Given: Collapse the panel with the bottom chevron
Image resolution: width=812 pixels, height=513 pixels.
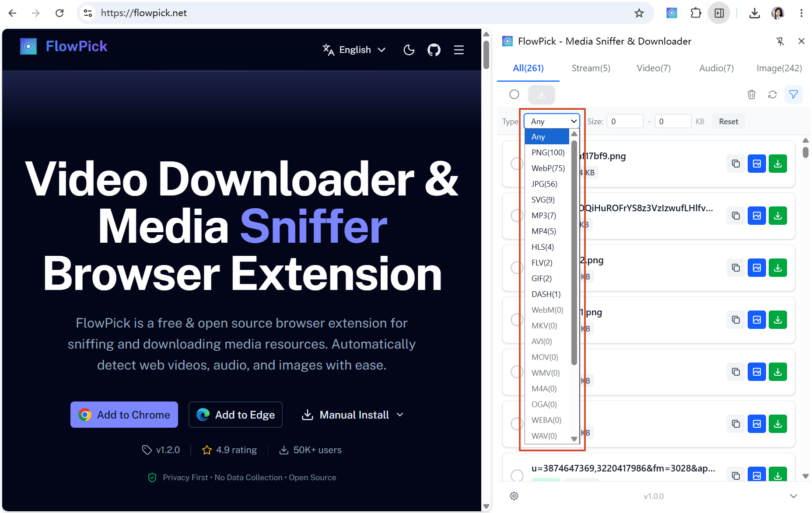Looking at the screenshot, I should pos(794,496).
